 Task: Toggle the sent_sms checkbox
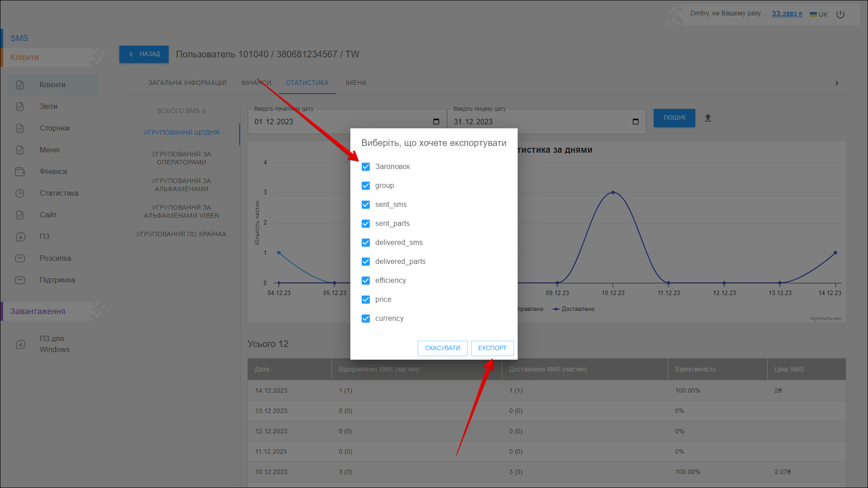366,205
